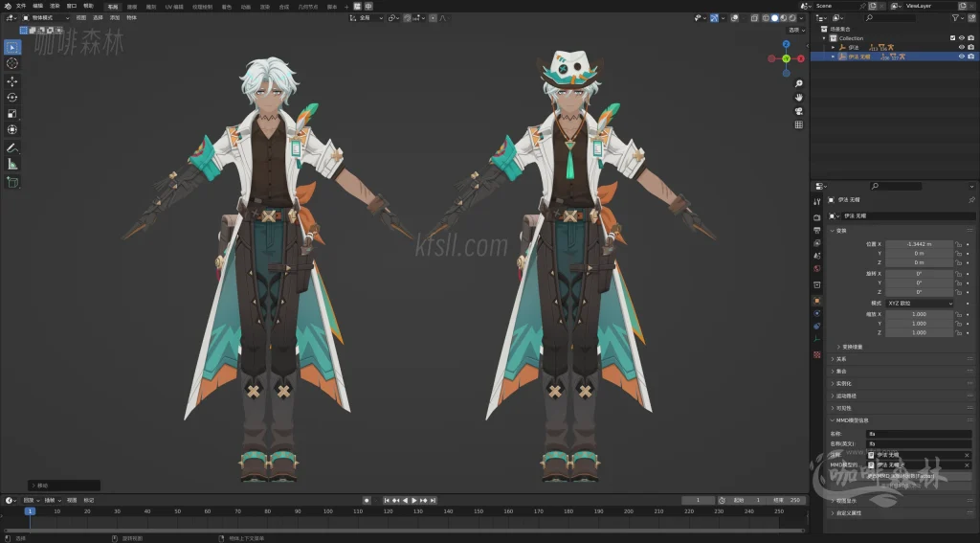This screenshot has height=543, width=980.
Task: Toggle viewport overlays button
Action: coord(735,18)
